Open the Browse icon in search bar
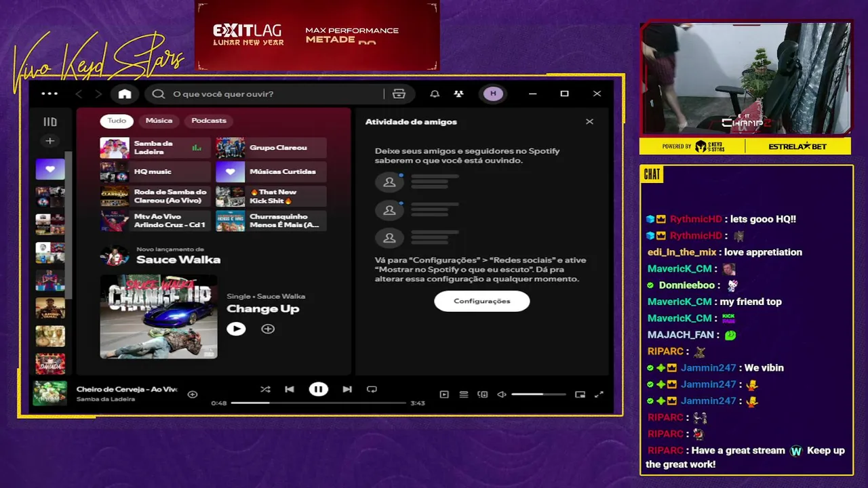Viewport: 868px width, 488px height. tap(399, 94)
